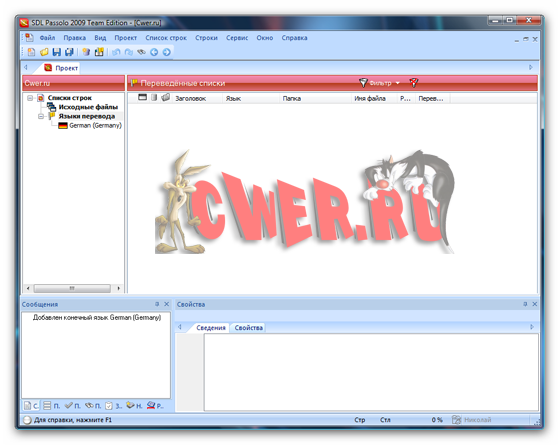Click the New project toolbar icon
The image size is (560, 445).
click(31, 52)
